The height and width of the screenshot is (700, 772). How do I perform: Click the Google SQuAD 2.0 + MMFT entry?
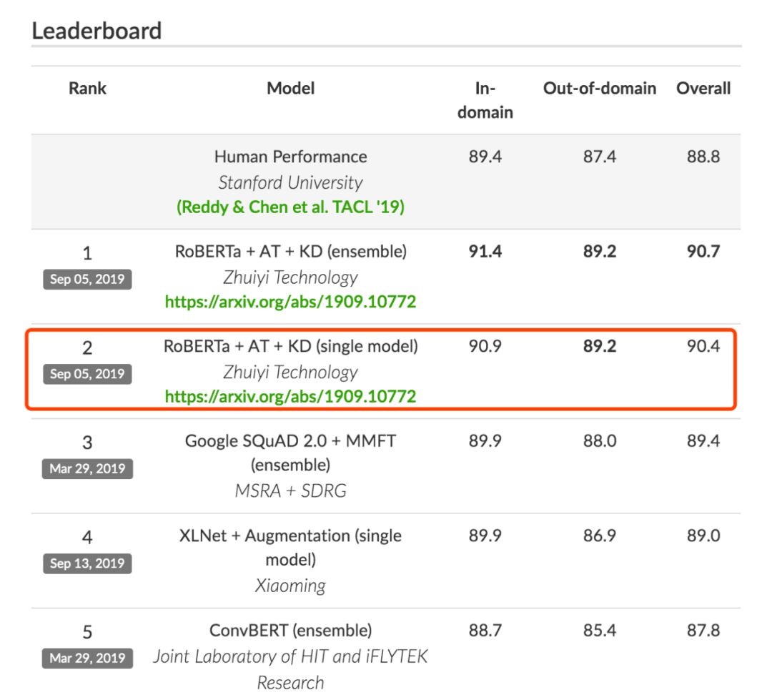pyautogui.click(x=290, y=441)
